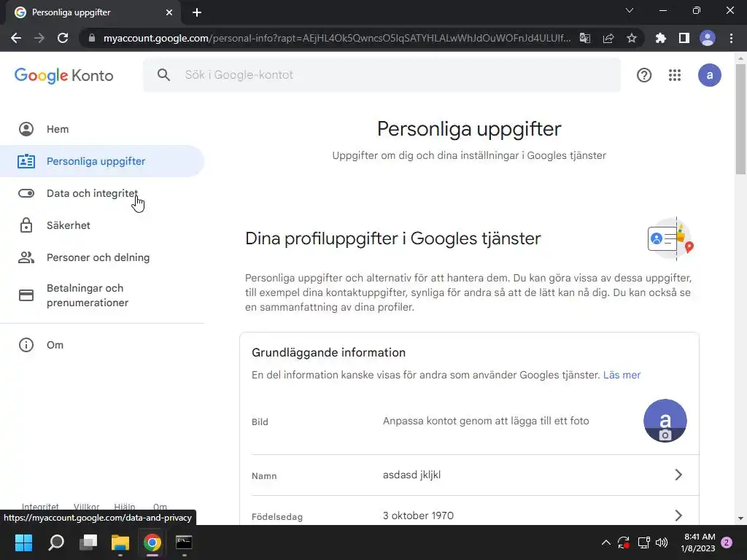Viewport: 747px width, 560px height.
Task: Click the translate page icon
Action: [584, 38]
